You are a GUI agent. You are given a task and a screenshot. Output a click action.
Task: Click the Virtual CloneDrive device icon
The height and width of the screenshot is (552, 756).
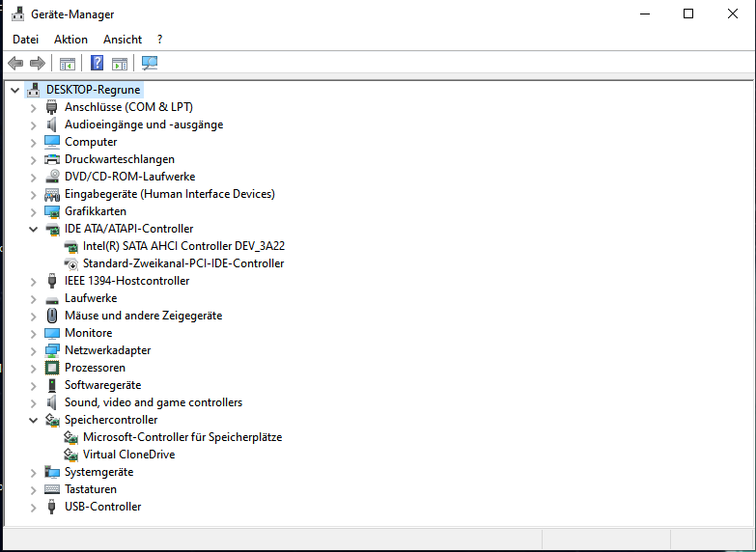(70, 455)
